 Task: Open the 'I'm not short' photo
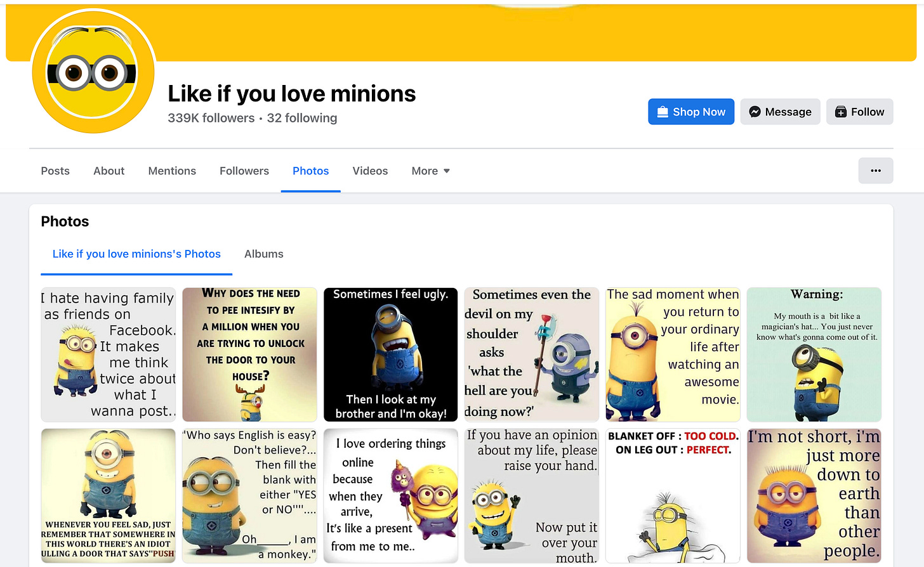(814, 495)
